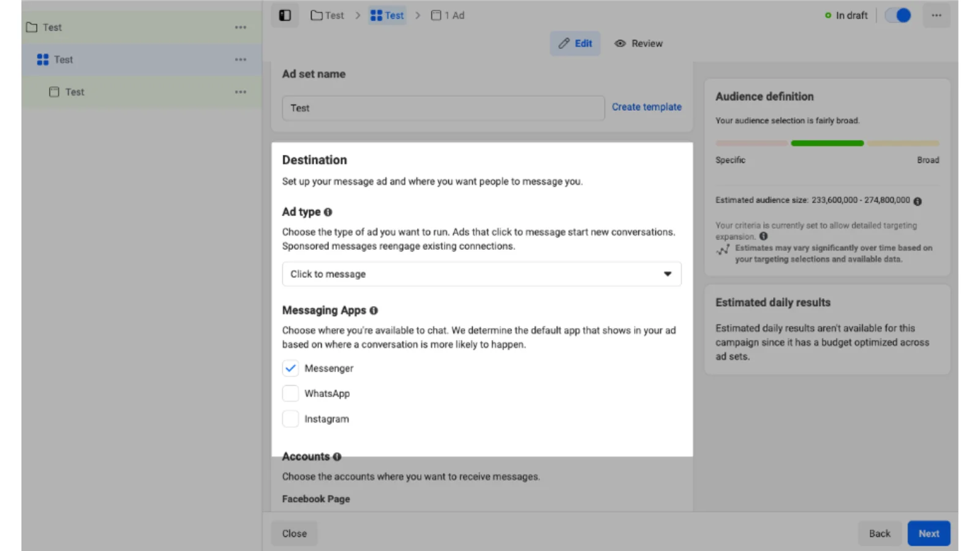Click the Facebook Page label
The image size is (980, 551).
click(316, 499)
